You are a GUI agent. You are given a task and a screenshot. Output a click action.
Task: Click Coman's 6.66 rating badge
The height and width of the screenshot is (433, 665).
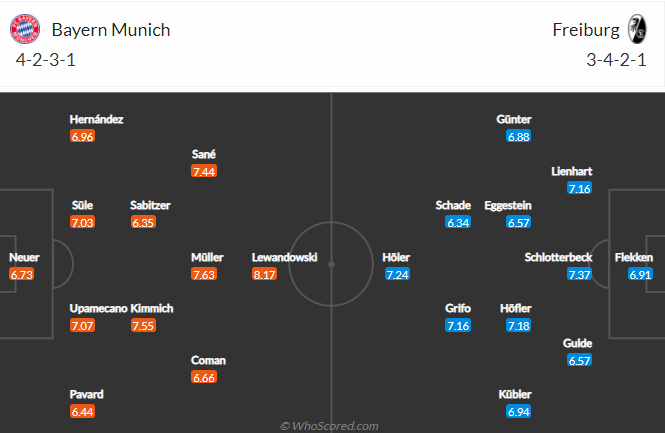click(x=204, y=377)
